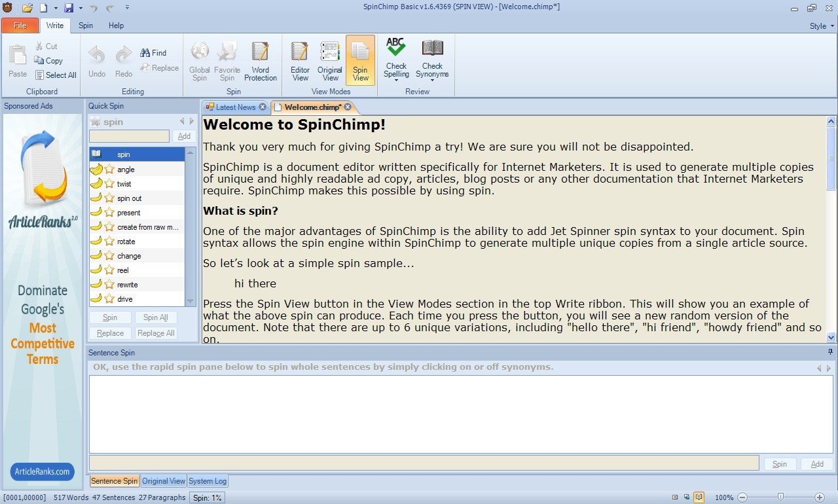Click the Global Spin globe icon

[x=200, y=52]
